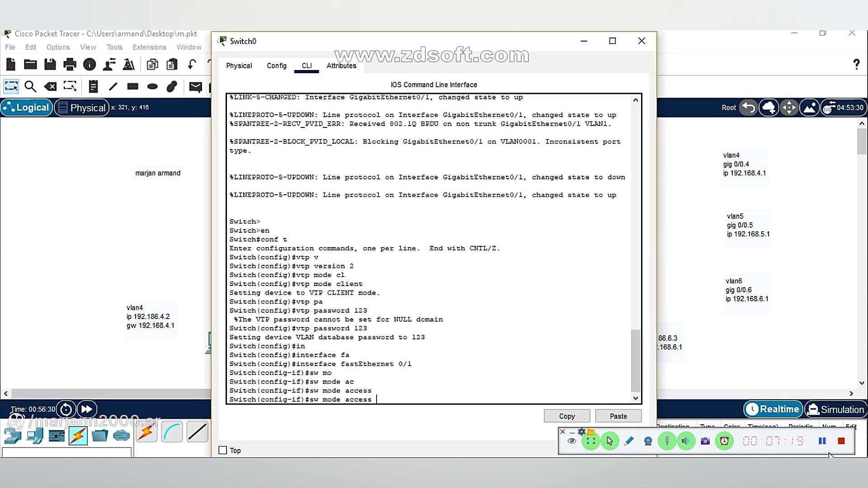Toggle recorder webcam overlay
The height and width of the screenshot is (488, 868).
648,441
